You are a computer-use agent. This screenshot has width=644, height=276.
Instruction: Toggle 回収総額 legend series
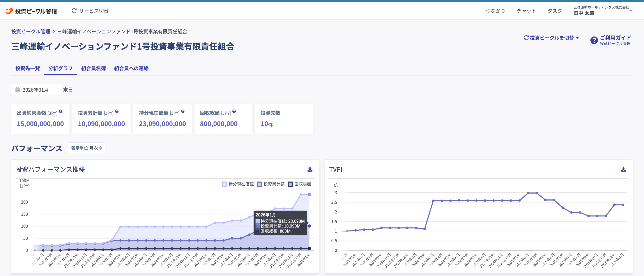tap(299, 184)
